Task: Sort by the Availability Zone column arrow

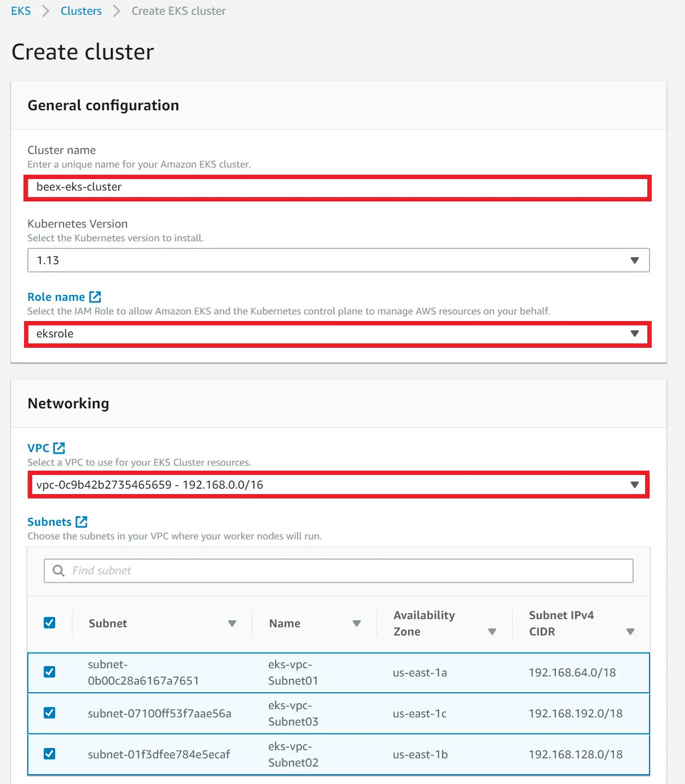Action: tap(492, 632)
